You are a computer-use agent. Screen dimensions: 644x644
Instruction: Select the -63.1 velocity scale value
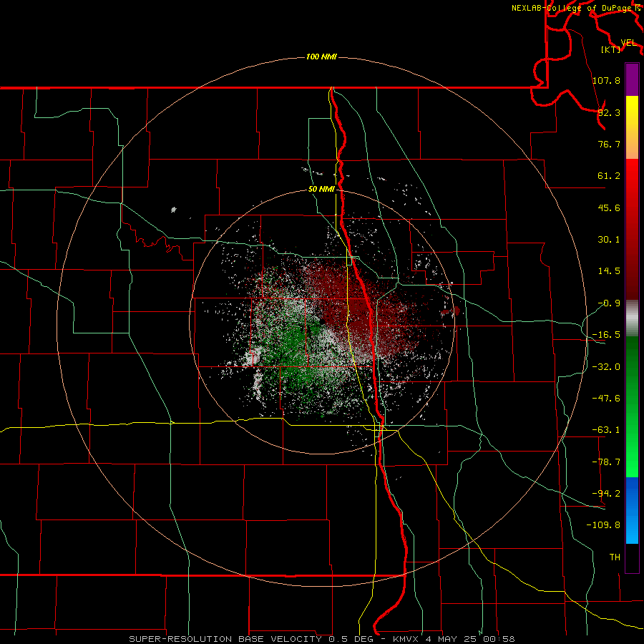pos(606,430)
